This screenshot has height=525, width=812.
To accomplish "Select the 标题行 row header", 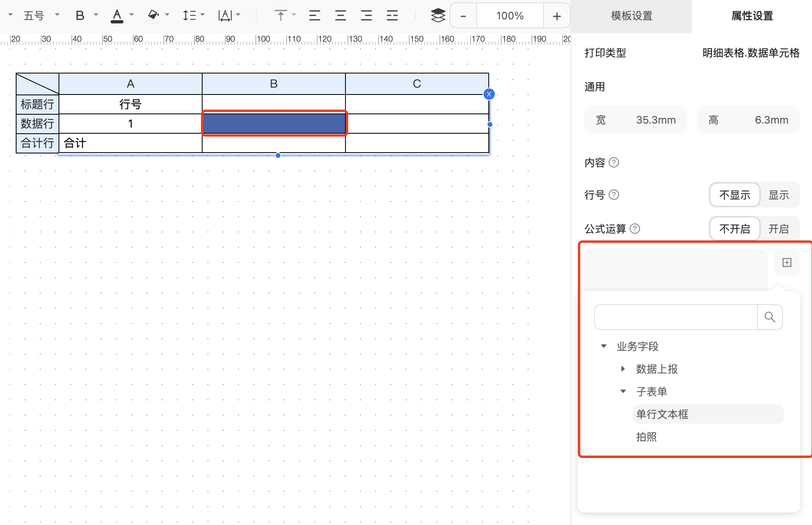I will click(x=37, y=104).
